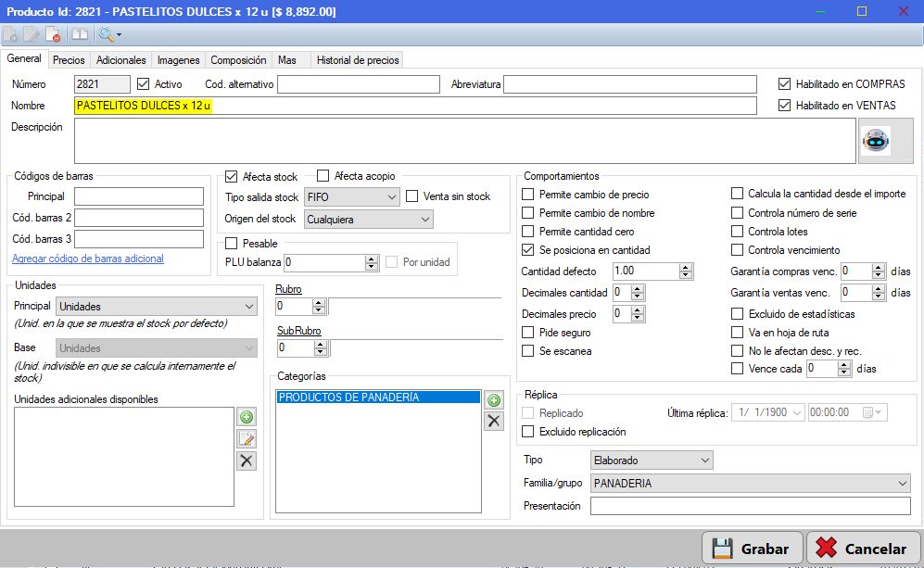Adjust Cantidad defecto spinner
Screen dimensions: 924x568
coord(685,271)
